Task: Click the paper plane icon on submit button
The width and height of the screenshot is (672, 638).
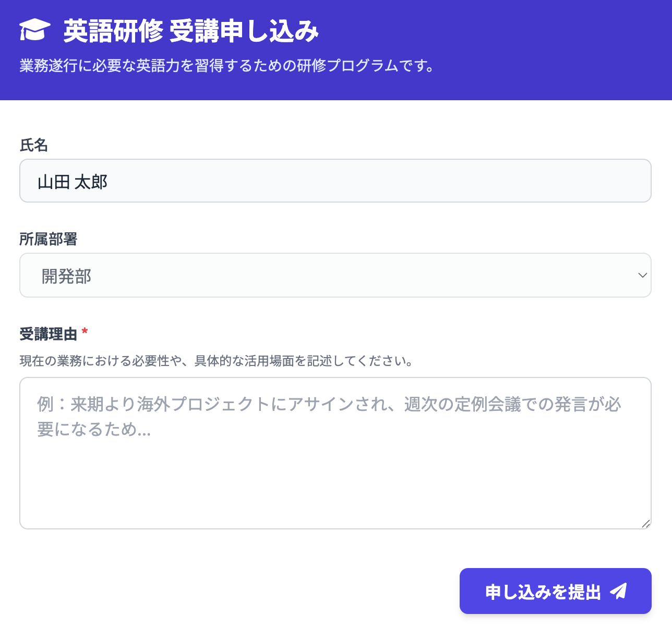Action: (x=619, y=591)
